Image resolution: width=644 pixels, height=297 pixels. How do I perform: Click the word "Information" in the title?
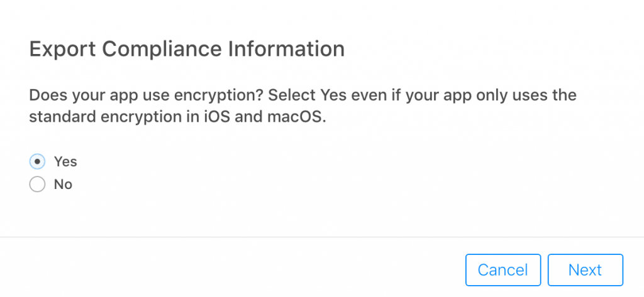point(286,49)
